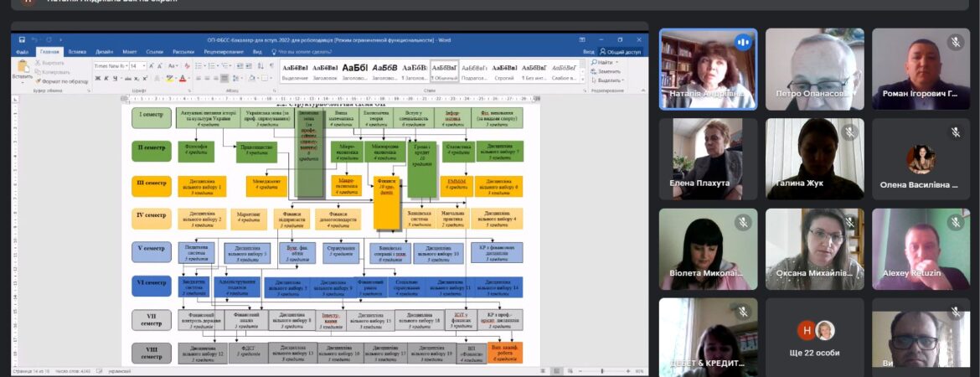Click the numbered list icon
The image size is (980, 377).
211,66
